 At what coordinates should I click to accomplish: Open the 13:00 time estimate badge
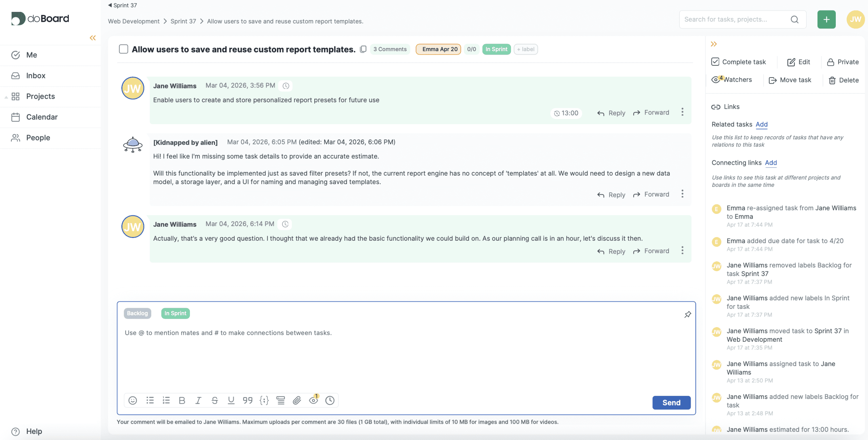(566, 113)
